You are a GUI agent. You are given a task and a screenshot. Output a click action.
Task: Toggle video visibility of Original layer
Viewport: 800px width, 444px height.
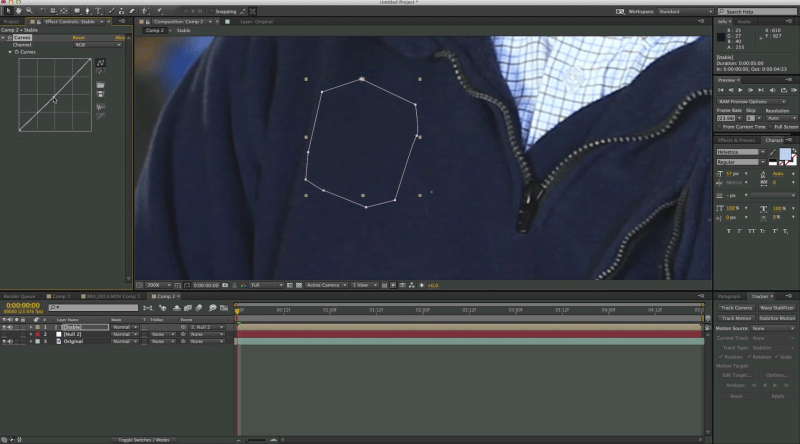click(x=4, y=341)
